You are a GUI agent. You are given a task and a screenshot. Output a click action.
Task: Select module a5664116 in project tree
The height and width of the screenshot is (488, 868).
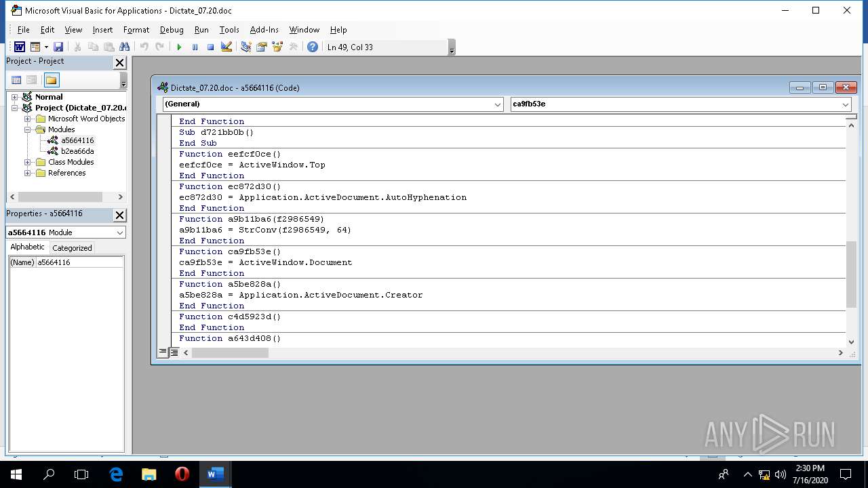pos(77,140)
